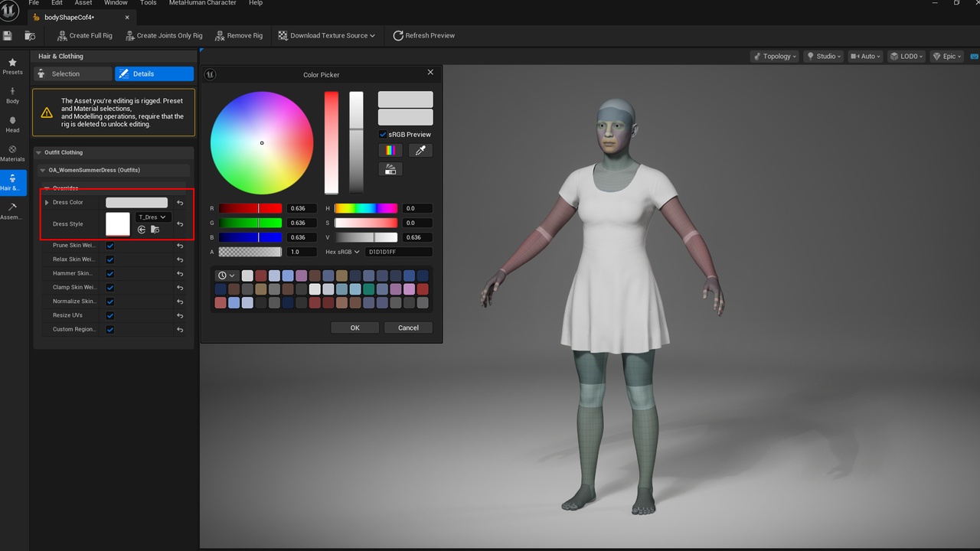Open Download Texture Source dropdown
The image size is (980, 551).
tap(326, 35)
